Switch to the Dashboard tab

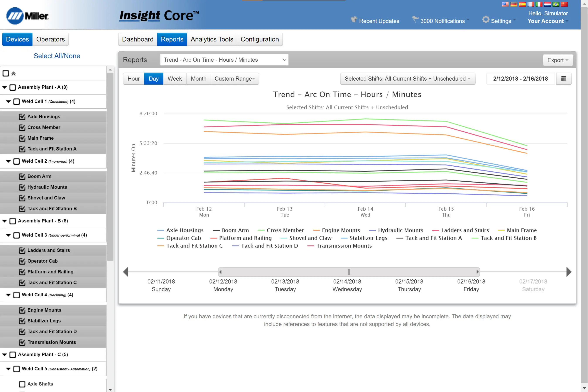(x=138, y=39)
